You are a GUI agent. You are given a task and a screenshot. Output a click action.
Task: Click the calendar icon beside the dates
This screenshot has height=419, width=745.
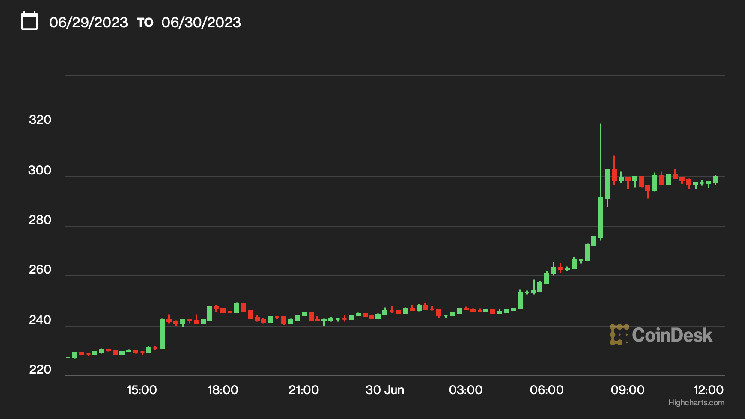pos(30,21)
